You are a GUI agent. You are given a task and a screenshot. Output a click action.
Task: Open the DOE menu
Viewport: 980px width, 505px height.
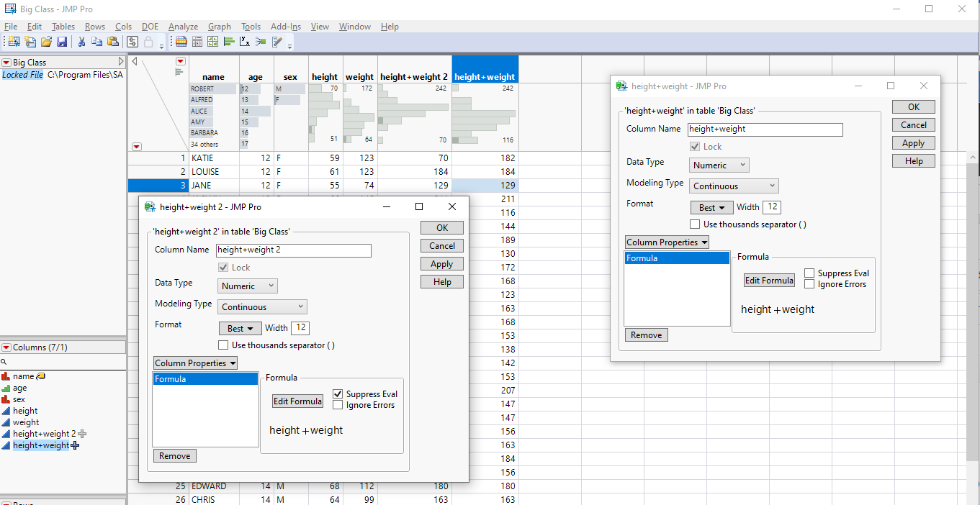[150, 26]
